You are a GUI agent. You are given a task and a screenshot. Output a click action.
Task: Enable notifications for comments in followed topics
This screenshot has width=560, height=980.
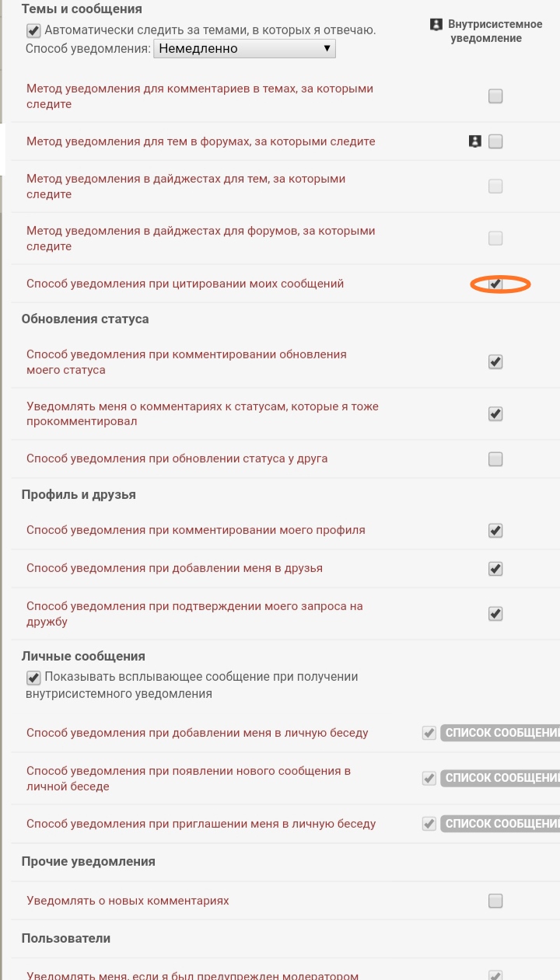point(495,96)
